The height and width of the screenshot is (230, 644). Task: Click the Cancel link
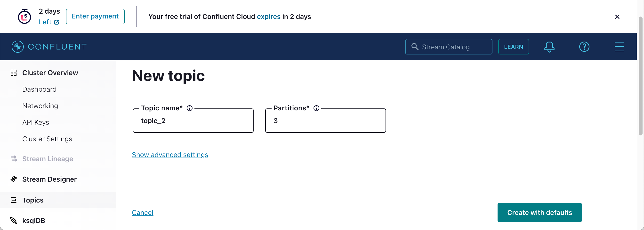[x=143, y=212]
